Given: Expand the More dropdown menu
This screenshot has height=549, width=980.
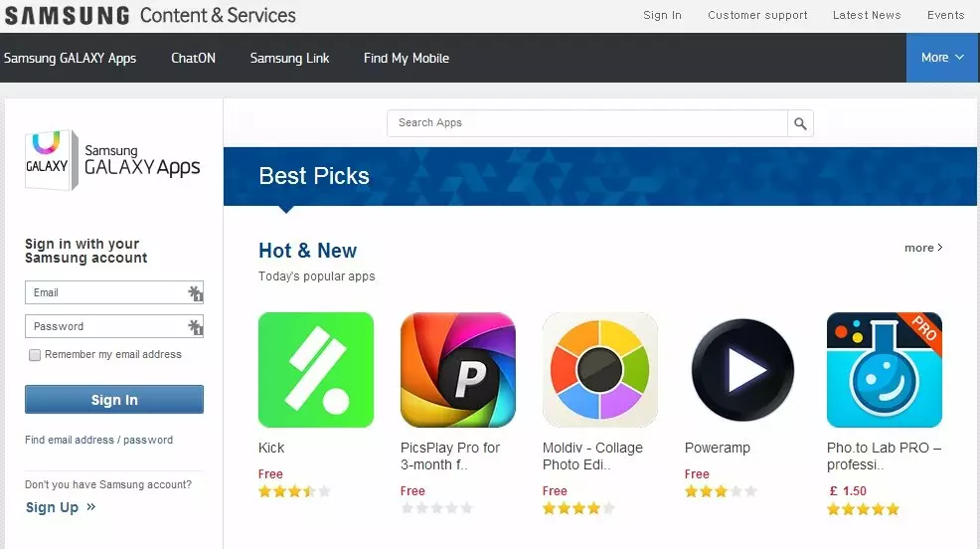Looking at the screenshot, I should pos(942,58).
